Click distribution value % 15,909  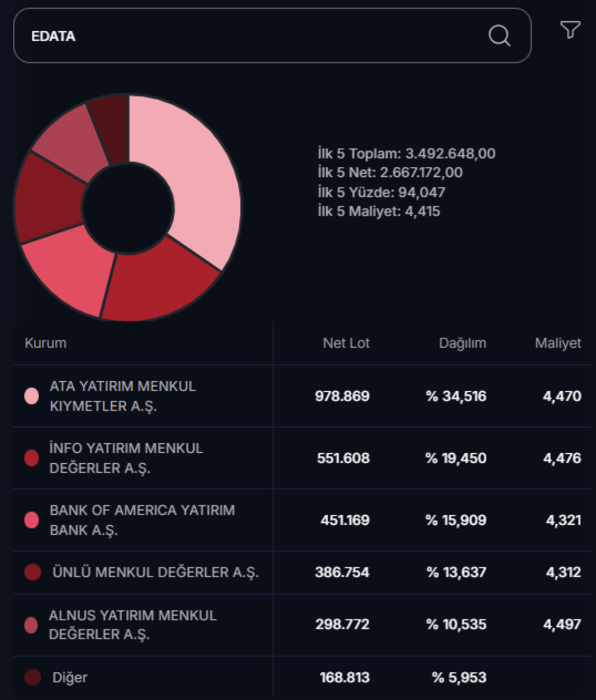tap(456, 520)
